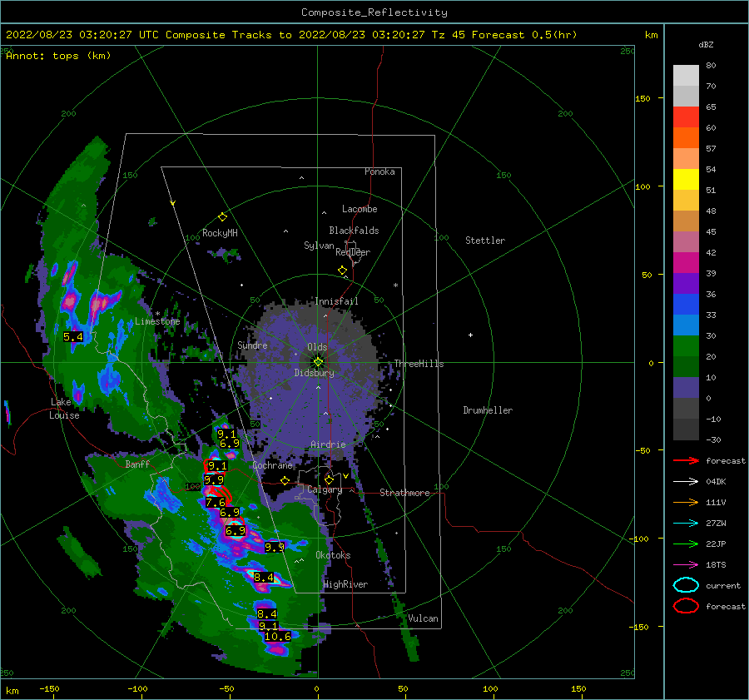Select the 42 dBZ magenta swatch
Viewport: 749px width, 700px height.
(686, 262)
